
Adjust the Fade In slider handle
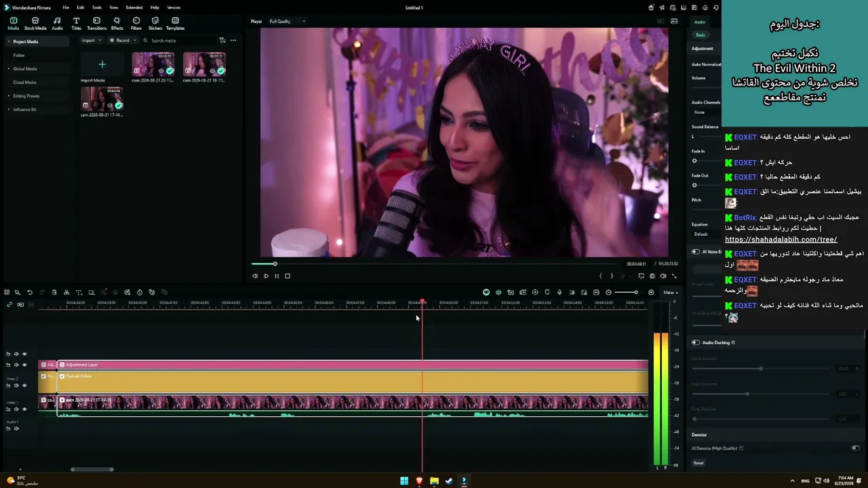click(694, 161)
